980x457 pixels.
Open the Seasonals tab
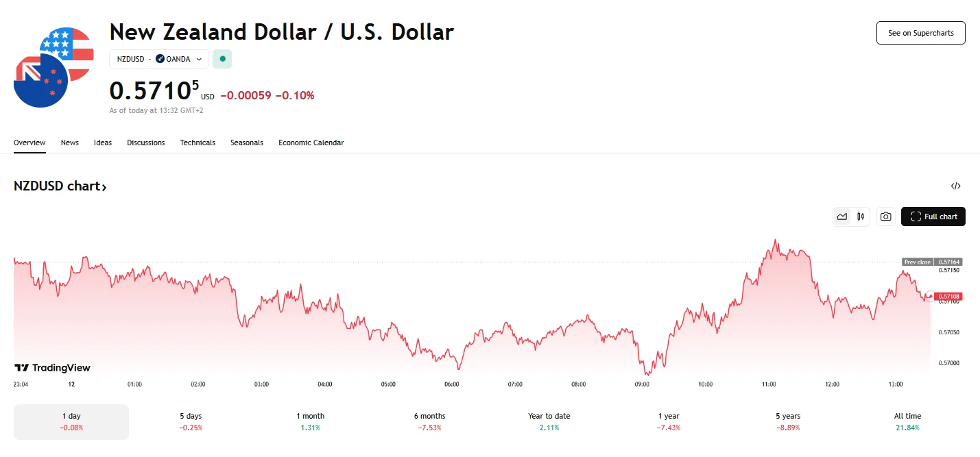[247, 143]
